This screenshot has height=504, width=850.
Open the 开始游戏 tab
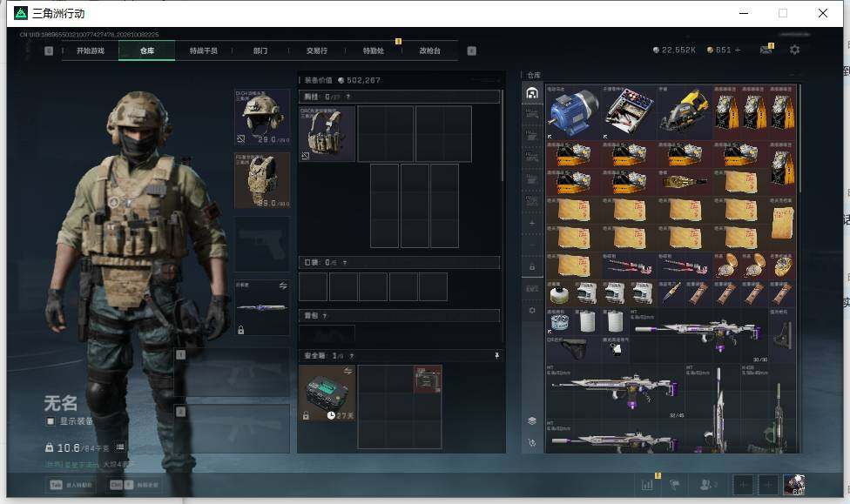click(91, 51)
